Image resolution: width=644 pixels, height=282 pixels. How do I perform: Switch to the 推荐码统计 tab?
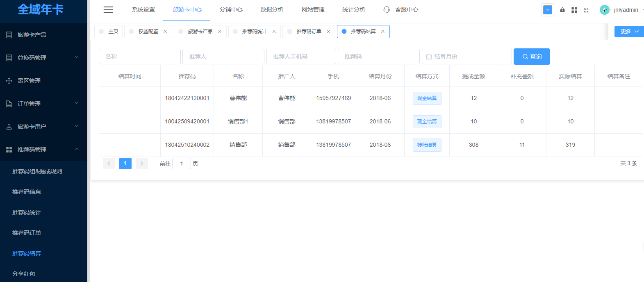254,32
